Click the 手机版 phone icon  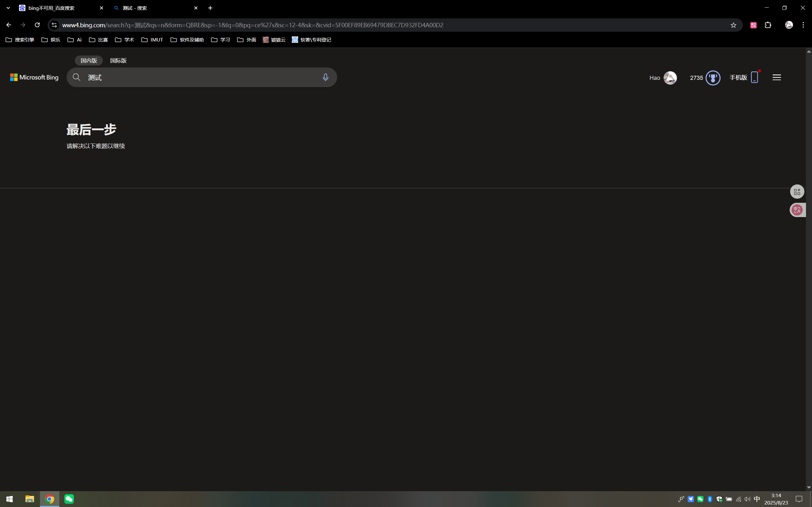click(x=754, y=77)
